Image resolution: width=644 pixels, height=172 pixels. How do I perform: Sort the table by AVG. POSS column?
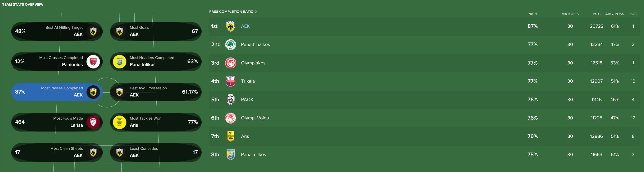click(614, 14)
